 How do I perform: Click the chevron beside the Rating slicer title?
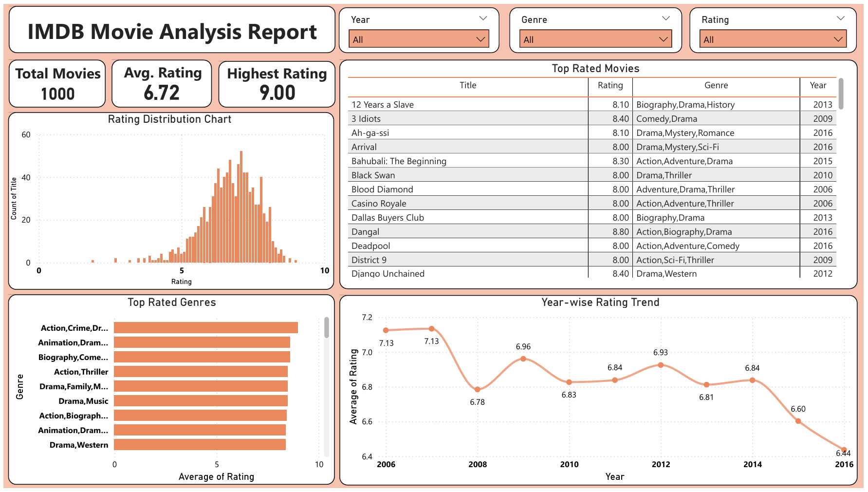[x=840, y=19]
